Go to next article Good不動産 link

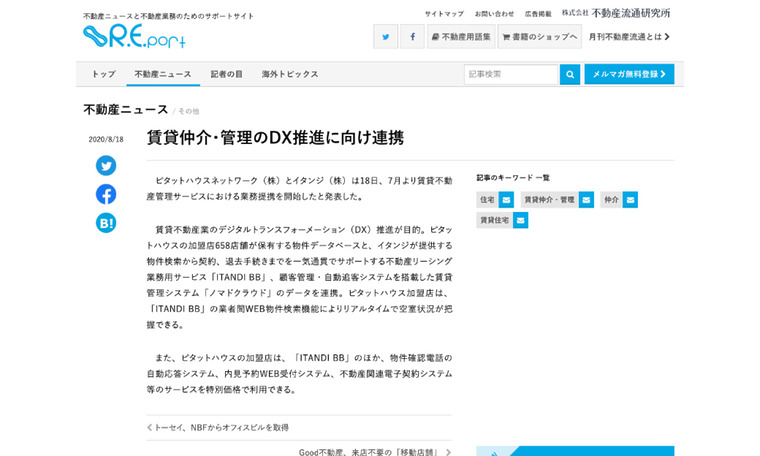click(x=375, y=451)
